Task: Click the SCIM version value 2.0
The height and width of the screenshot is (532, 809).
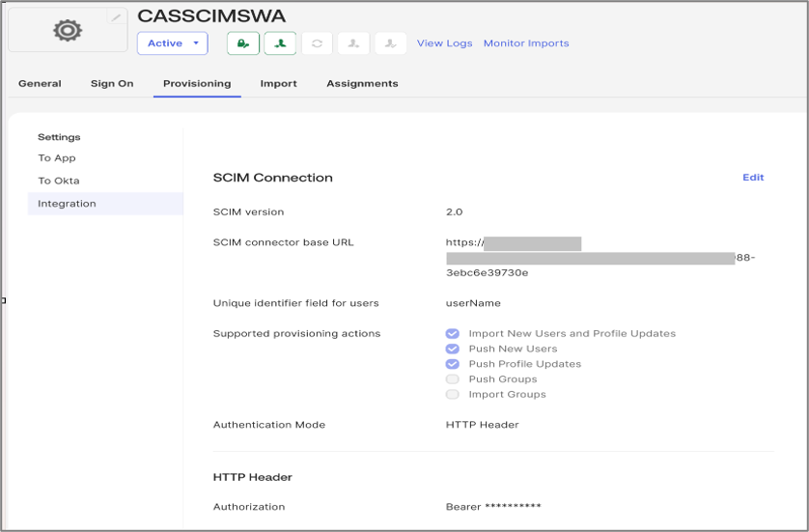Action: pos(454,212)
